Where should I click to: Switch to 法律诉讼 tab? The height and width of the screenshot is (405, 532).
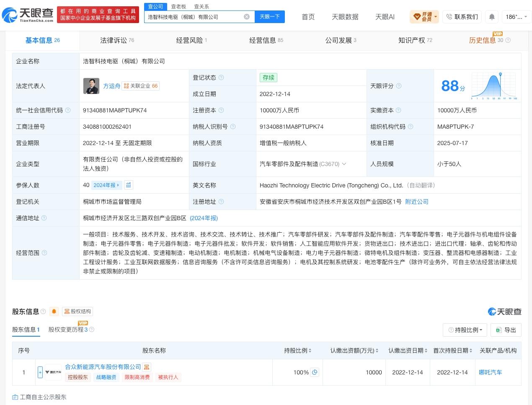(117, 40)
